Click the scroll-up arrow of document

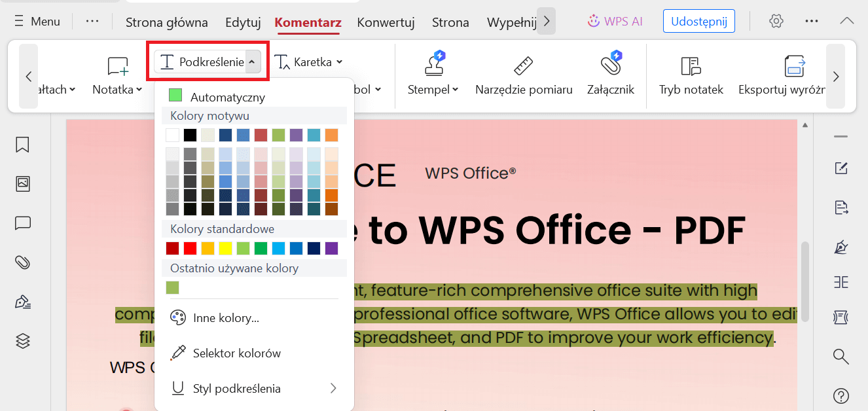(805, 125)
